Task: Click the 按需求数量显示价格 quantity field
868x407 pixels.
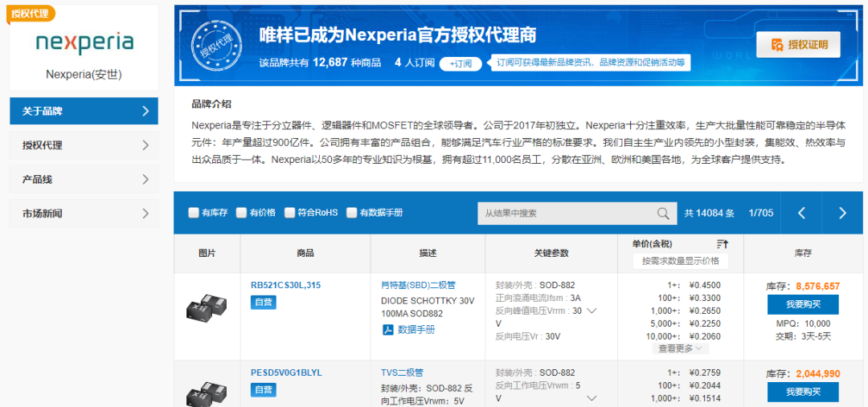Action: (x=681, y=261)
